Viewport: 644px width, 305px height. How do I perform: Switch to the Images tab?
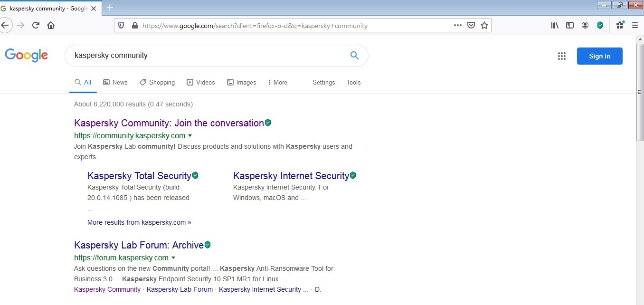coord(242,82)
